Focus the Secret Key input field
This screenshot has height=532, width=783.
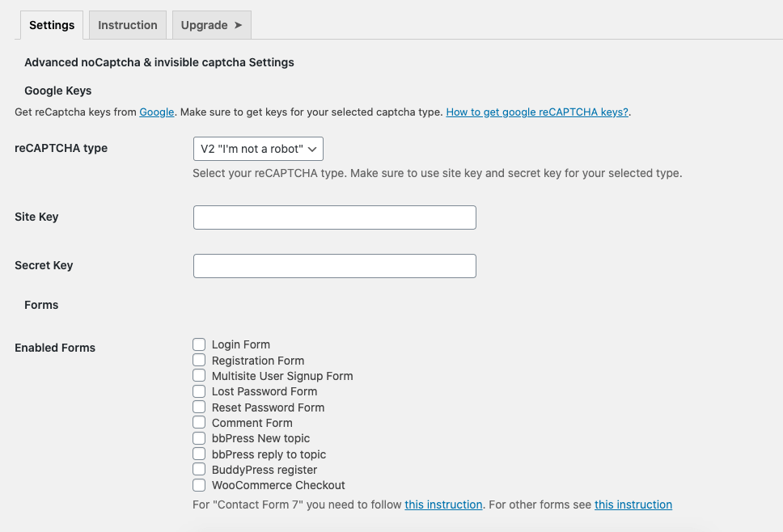point(335,266)
